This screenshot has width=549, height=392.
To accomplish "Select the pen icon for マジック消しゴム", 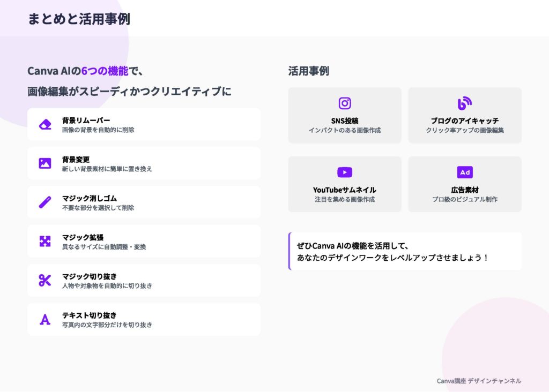I will pos(45,202).
